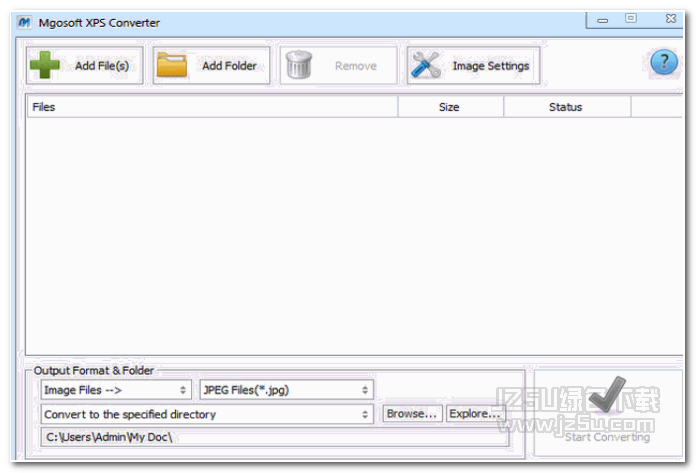The width and height of the screenshot is (696, 473).
Task: Click the output path field C:\Users\Admin\My Doc\
Action: pyautogui.click(x=275, y=437)
